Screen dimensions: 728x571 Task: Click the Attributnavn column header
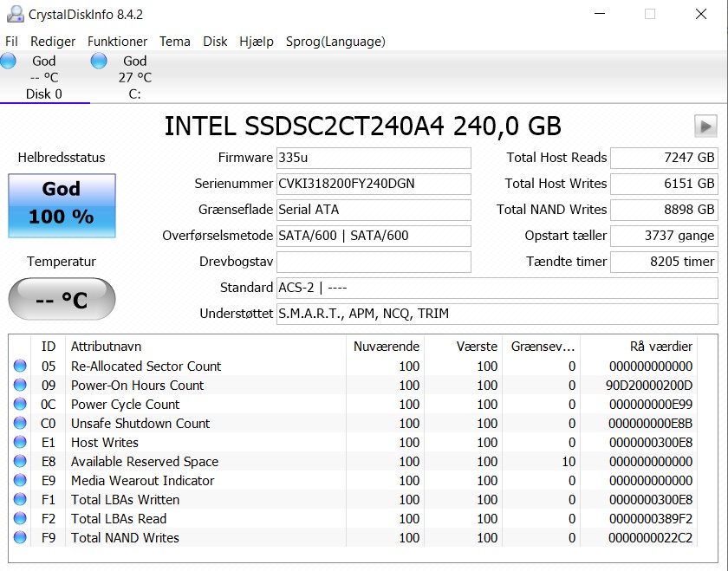(x=205, y=347)
